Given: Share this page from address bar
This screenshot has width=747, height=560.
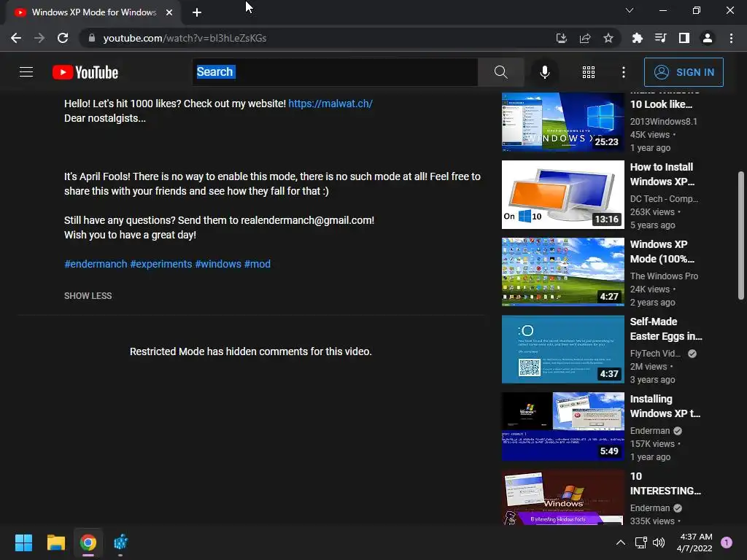Looking at the screenshot, I should click(x=584, y=38).
